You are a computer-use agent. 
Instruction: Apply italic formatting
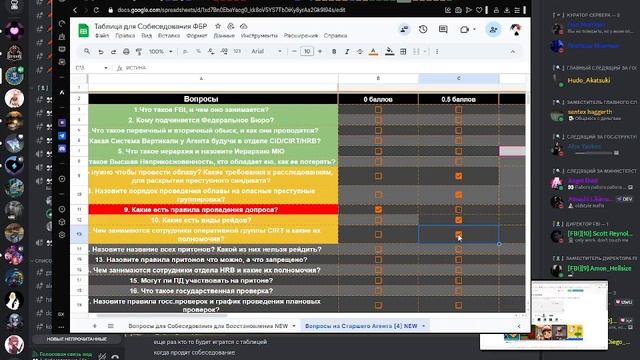[x=347, y=51]
